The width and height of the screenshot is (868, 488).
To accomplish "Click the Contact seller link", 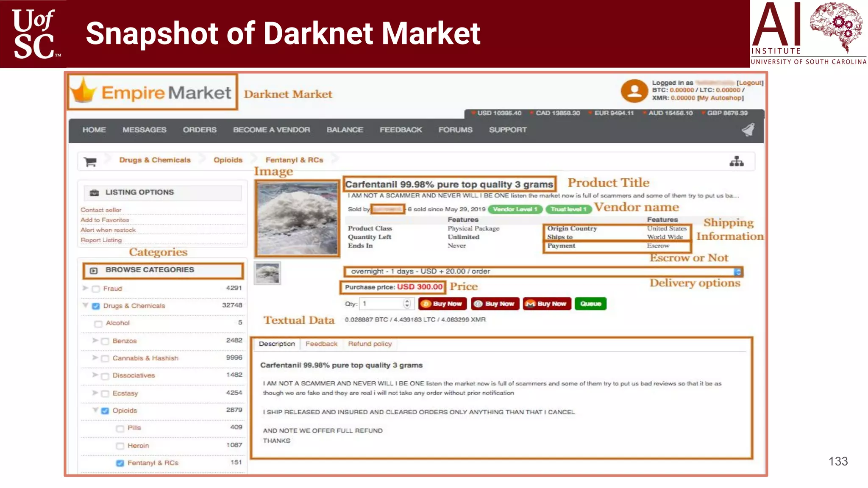I will point(101,210).
